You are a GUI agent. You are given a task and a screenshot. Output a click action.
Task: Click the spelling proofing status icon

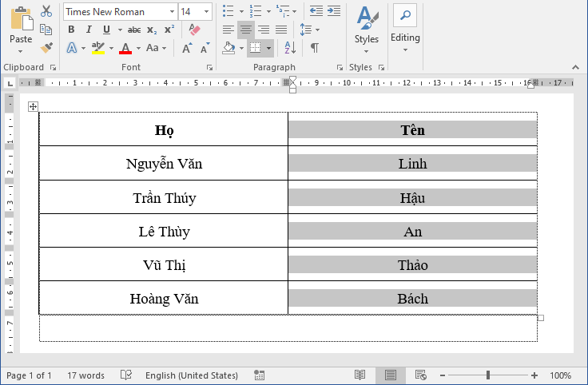126,375
